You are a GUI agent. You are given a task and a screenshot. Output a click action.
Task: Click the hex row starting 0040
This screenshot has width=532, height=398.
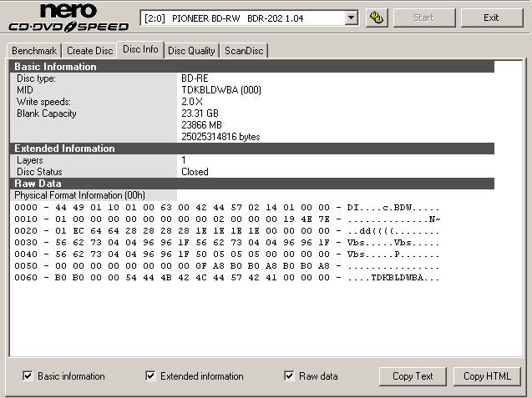click(227, 254)
